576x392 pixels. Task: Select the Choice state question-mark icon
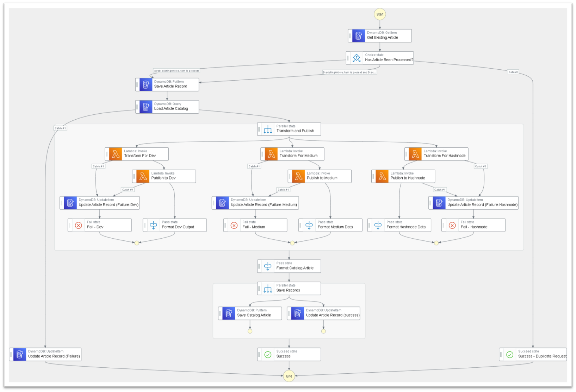356,58
